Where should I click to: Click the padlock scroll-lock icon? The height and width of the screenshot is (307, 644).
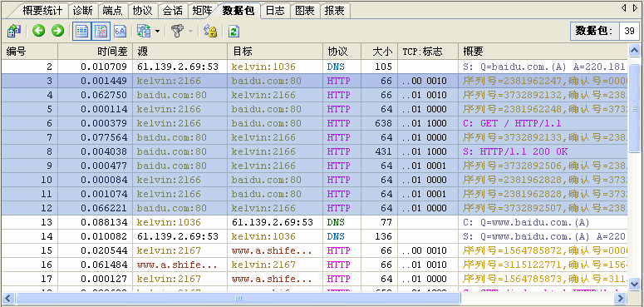[x=211, y=32]
